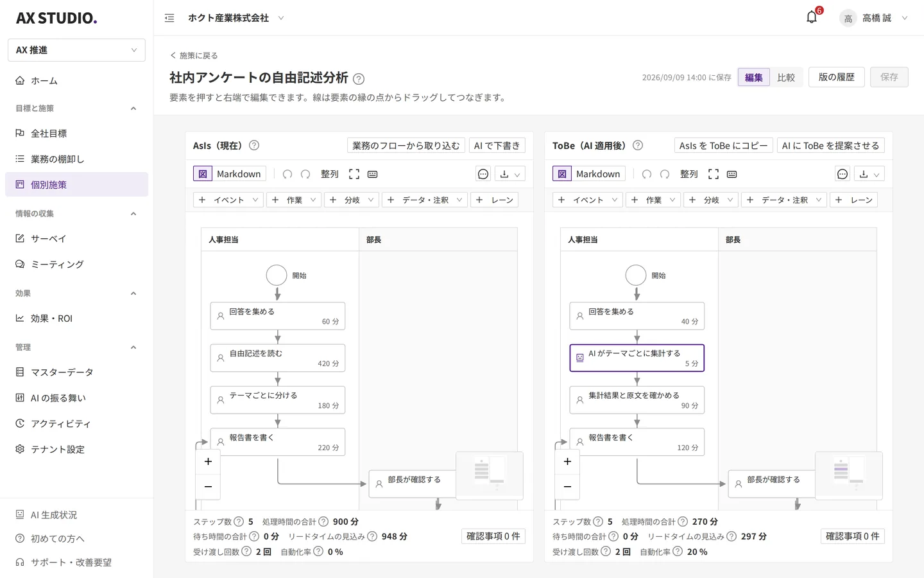
Task: Undo in the ToBe panel toolbar
Action: tap(647, 174)
